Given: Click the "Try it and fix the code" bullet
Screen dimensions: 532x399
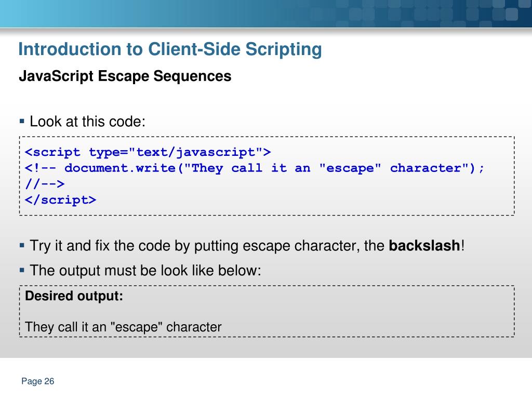Looking at the screenshot, I should click(x=247, y=246).
